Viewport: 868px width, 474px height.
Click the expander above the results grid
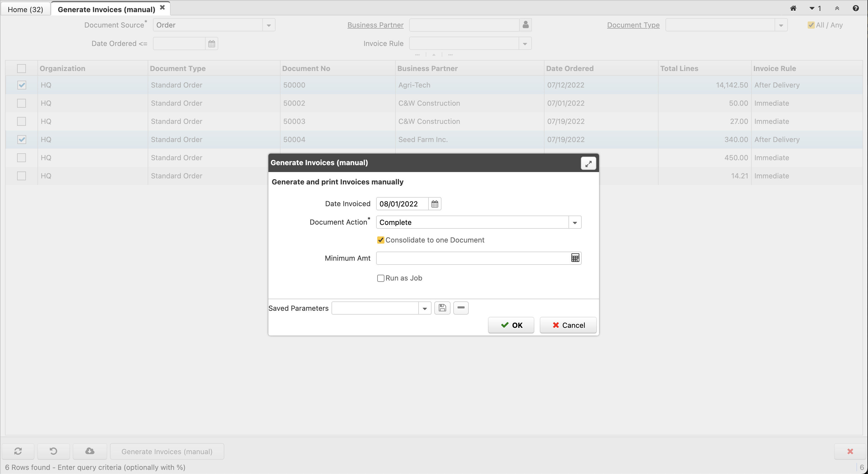coord(434,55)
